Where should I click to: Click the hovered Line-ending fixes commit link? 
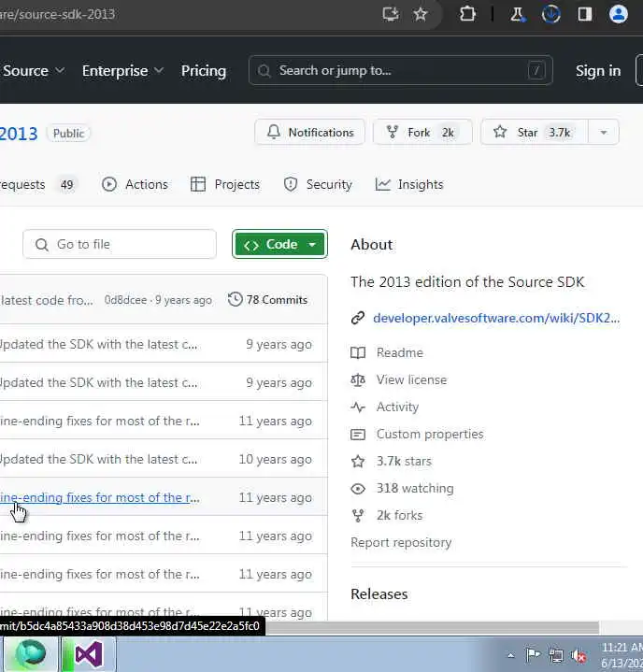[100, 497]
